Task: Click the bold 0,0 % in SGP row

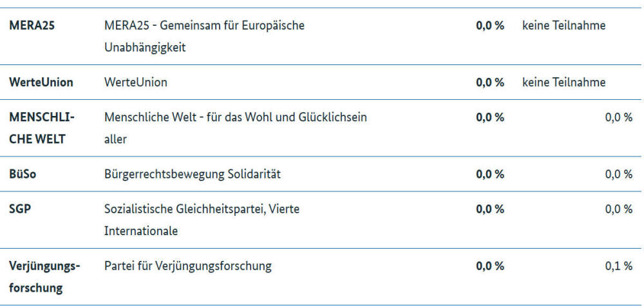Action: 490,209
